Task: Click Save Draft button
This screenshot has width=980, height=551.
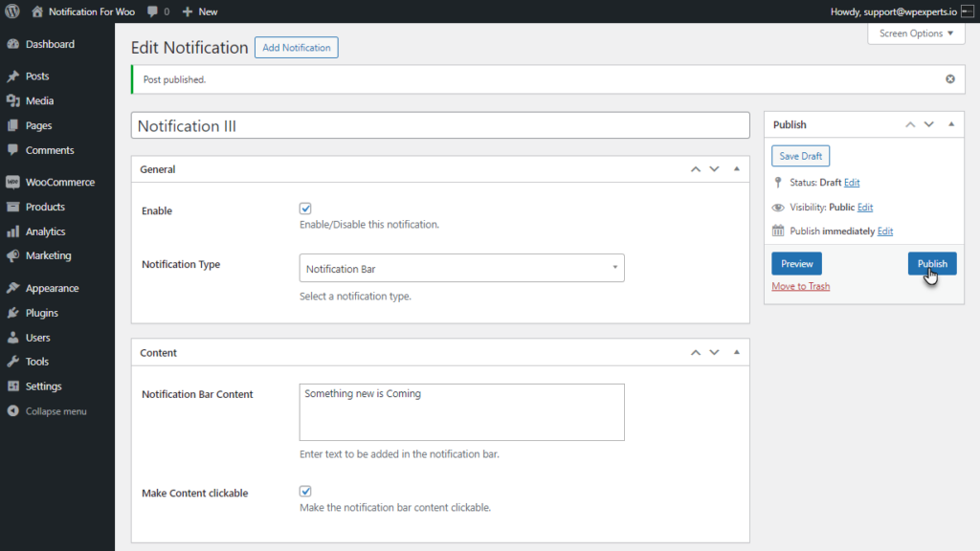Action: pyautogui.click(x=801, y=156)
